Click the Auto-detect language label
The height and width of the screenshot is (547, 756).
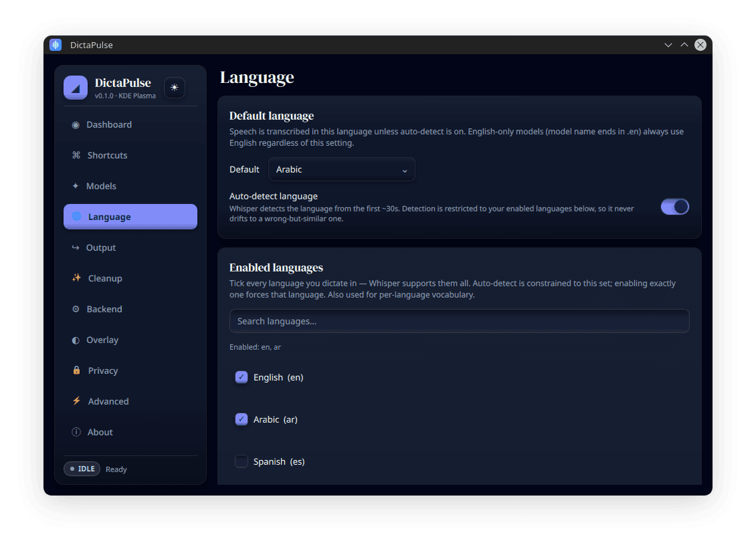point(274,196)
